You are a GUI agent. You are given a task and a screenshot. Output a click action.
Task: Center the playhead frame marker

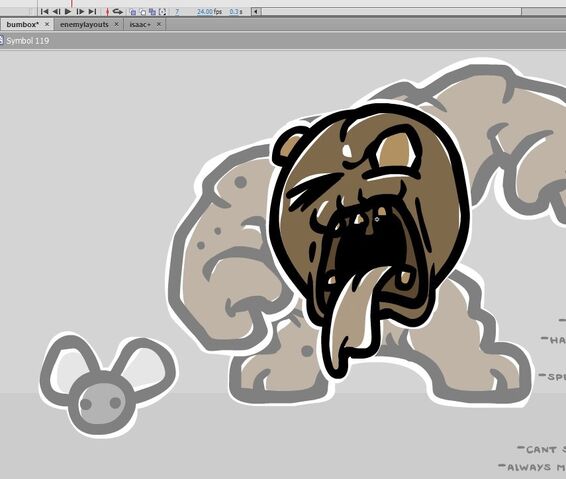point(107,12)
